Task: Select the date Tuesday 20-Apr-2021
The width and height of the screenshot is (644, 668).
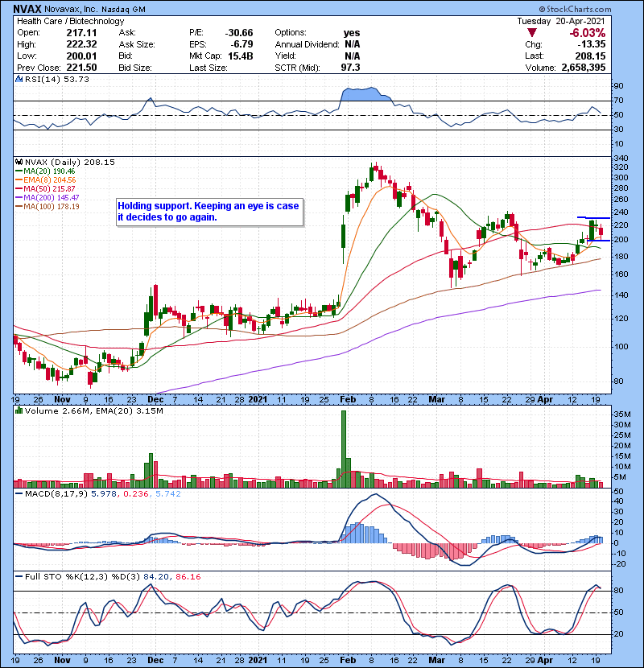Action: click(x=561, y=21)
